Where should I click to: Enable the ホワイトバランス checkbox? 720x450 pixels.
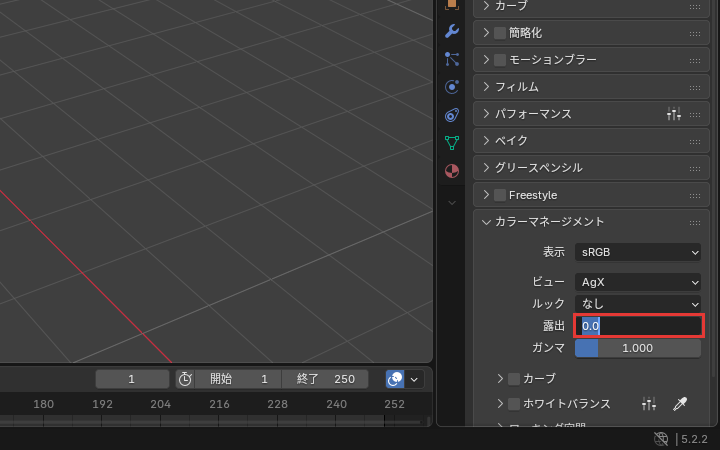pos(514,404)
